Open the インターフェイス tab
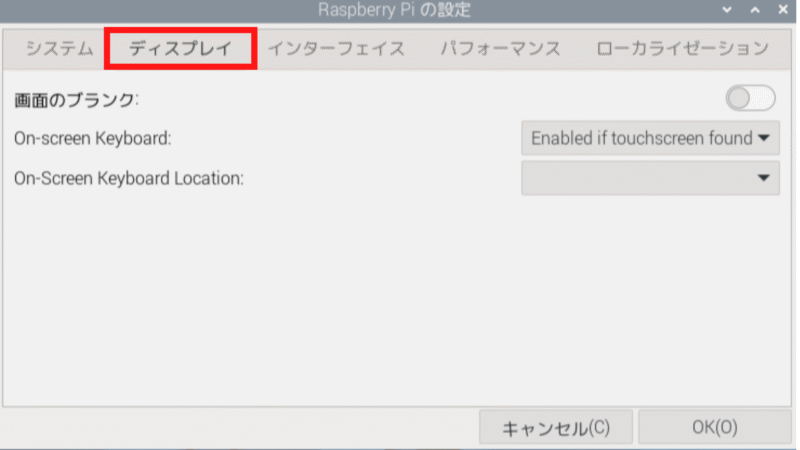This screenshot has height=450, width=800. pyautogui.click(x=337, y=49)
